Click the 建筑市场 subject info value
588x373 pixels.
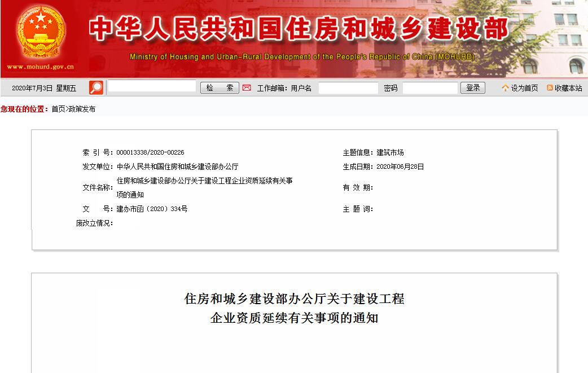coord(390,152)
